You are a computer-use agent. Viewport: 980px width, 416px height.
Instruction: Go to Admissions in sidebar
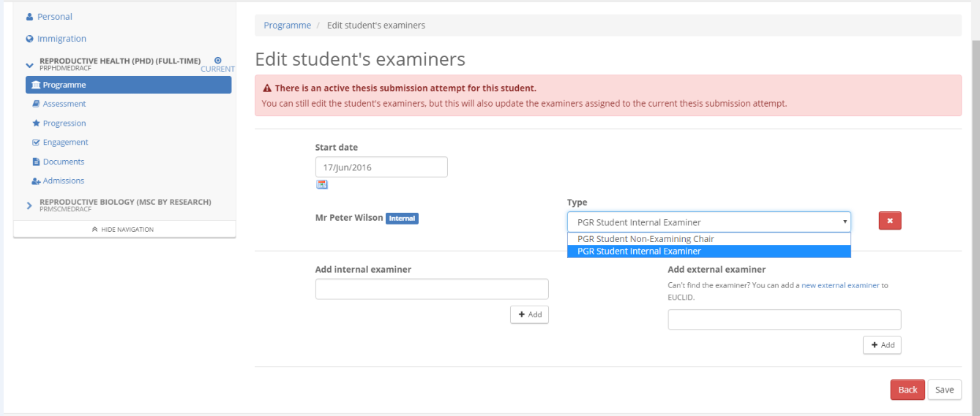pyautogui.click(x=58, y=181)
